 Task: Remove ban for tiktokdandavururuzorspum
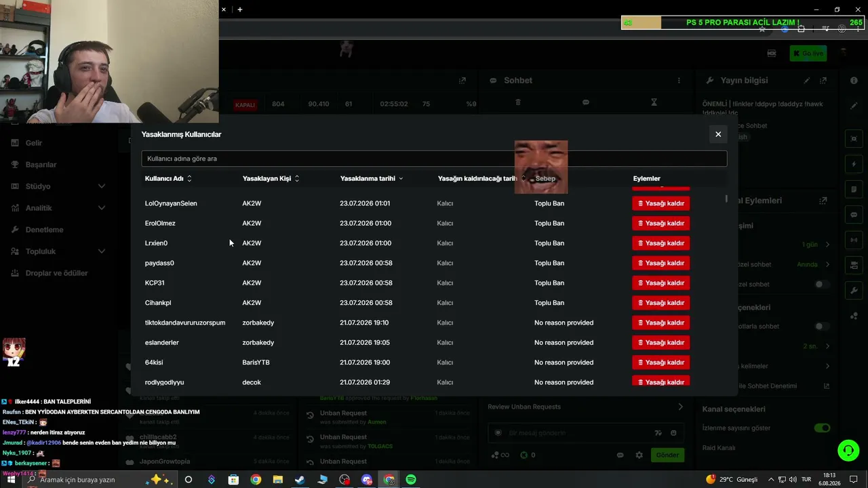click(660, 323)
